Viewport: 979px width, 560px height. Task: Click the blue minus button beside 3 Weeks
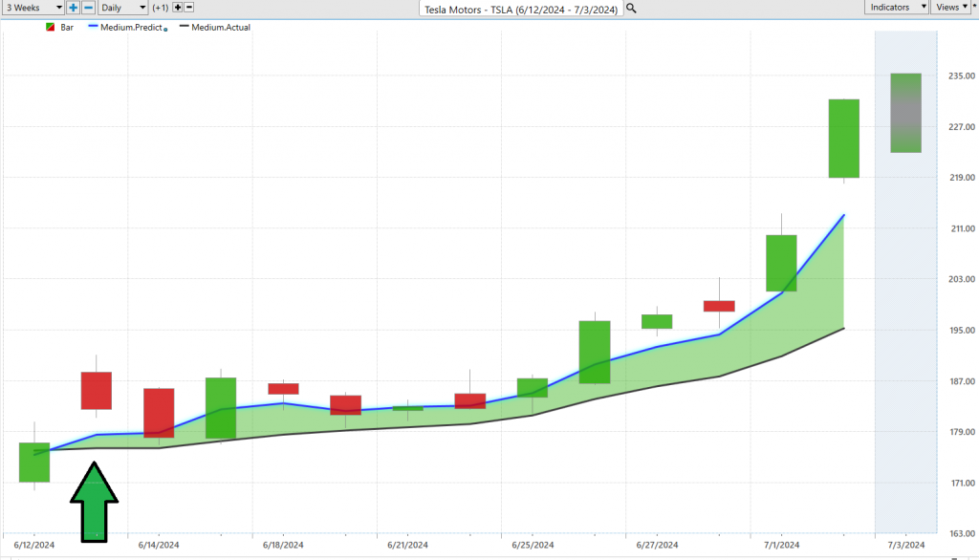pyautogui.click(x=89, y=8)
